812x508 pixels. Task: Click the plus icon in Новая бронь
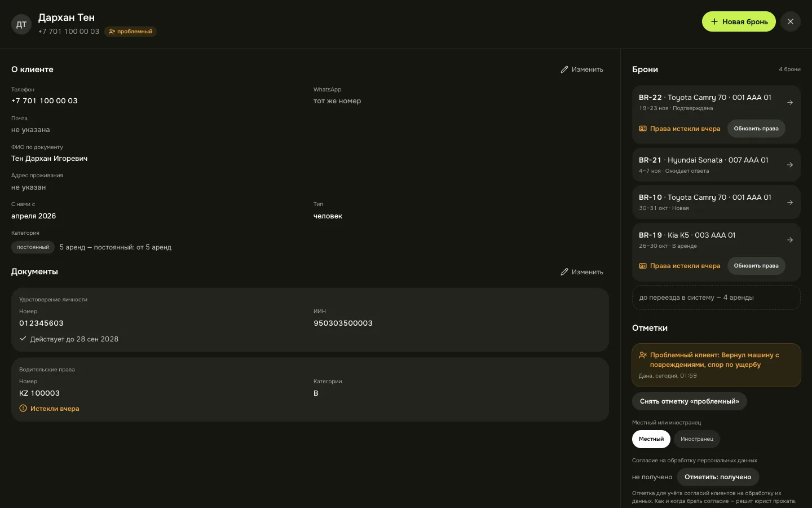pyautogui.click(x=714, y=21)
